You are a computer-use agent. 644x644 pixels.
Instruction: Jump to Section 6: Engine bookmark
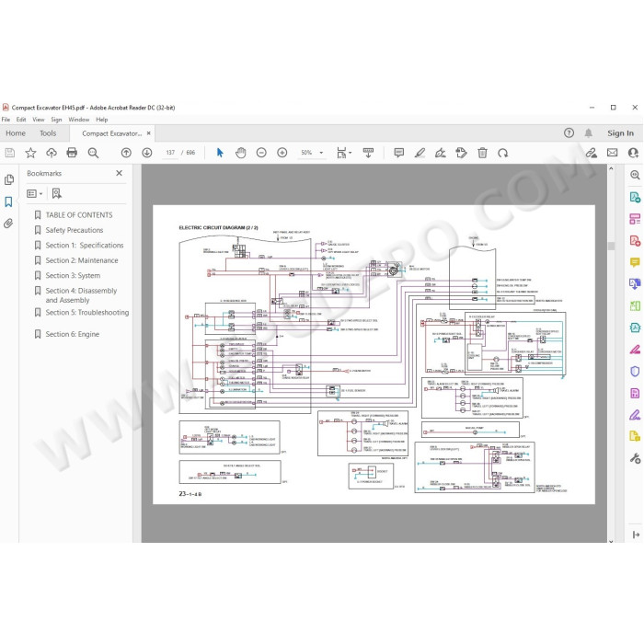click(x=73, y=334)
